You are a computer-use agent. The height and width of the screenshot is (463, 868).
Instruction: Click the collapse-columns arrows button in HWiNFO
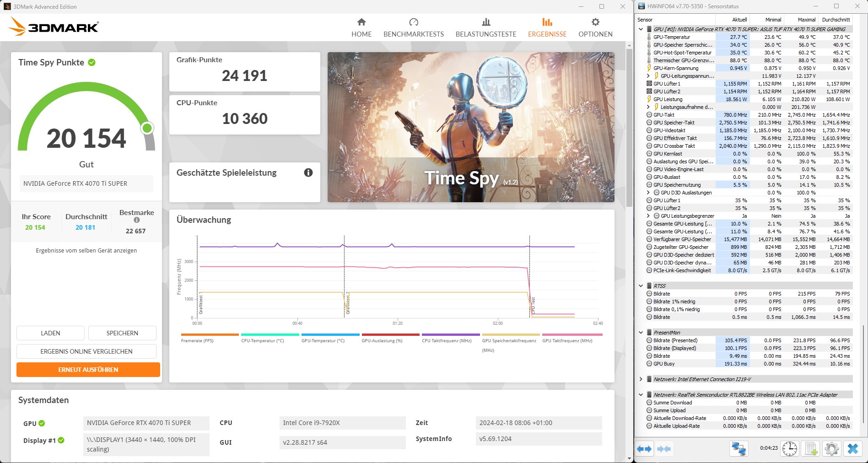664,449
